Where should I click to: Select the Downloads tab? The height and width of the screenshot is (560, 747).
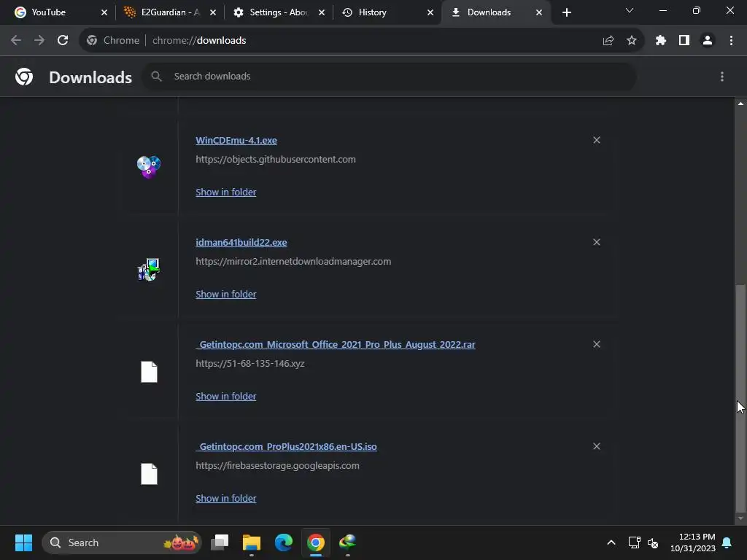point(495,12)
